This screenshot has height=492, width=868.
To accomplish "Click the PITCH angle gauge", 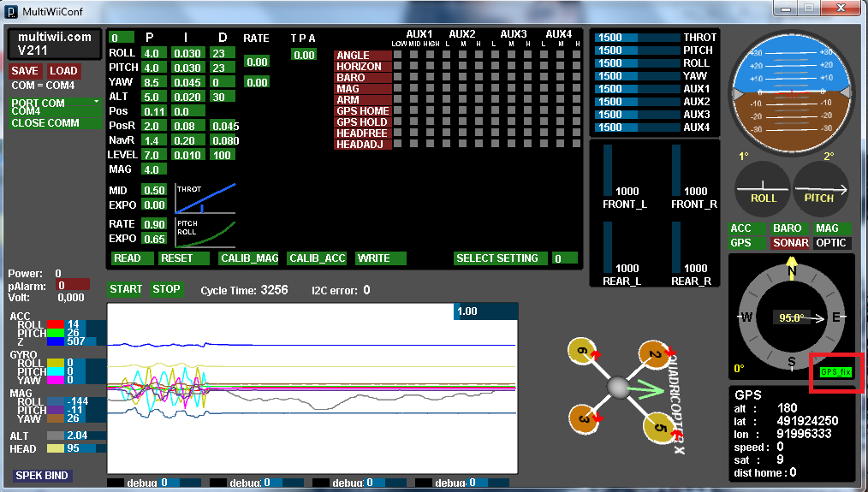I will (819, 187).
